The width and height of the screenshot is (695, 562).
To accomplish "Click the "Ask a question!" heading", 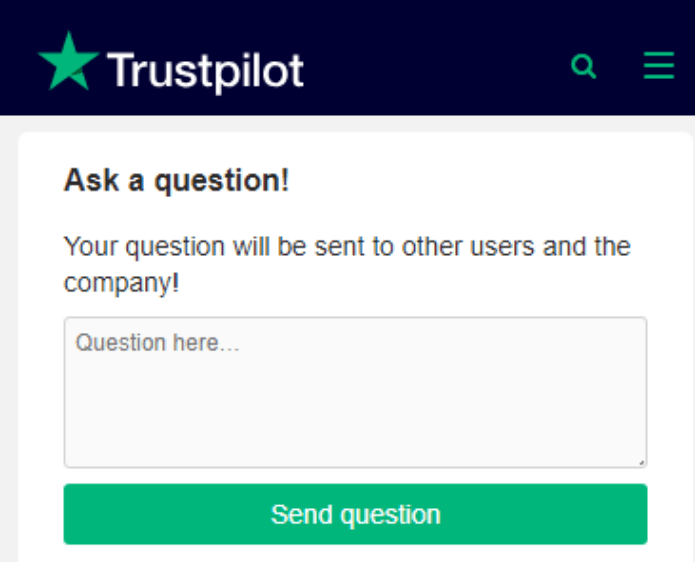I will pos(176,181).
